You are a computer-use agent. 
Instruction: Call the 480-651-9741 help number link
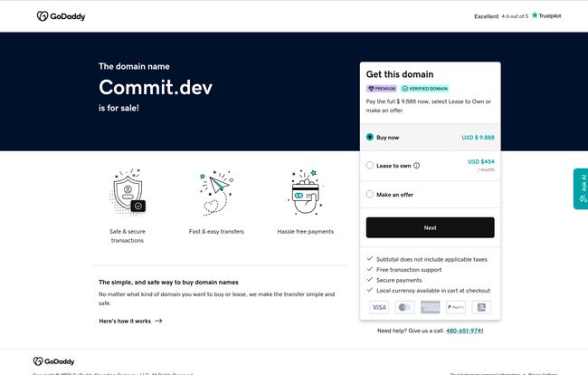465,331
